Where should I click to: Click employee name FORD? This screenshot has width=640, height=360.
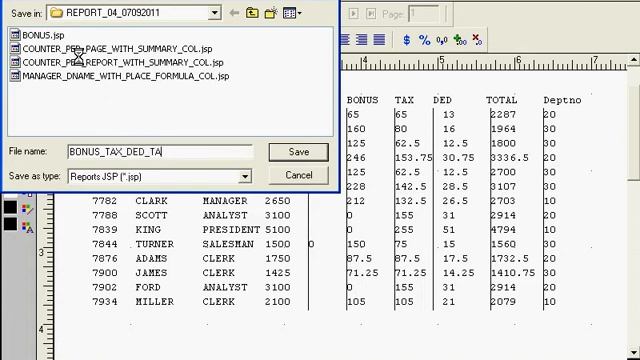148,287
